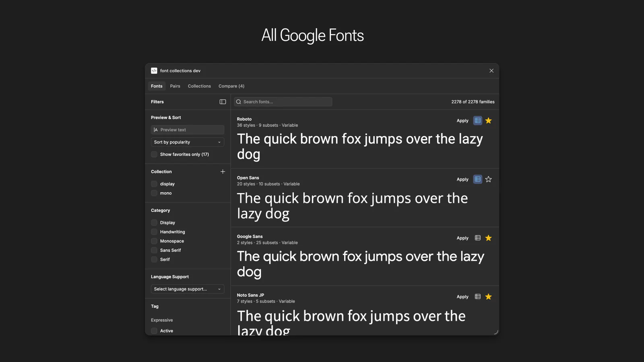The image size is (644, 362).
Task: Add Google Sans to compare table
Action: (x=478, y=238)
